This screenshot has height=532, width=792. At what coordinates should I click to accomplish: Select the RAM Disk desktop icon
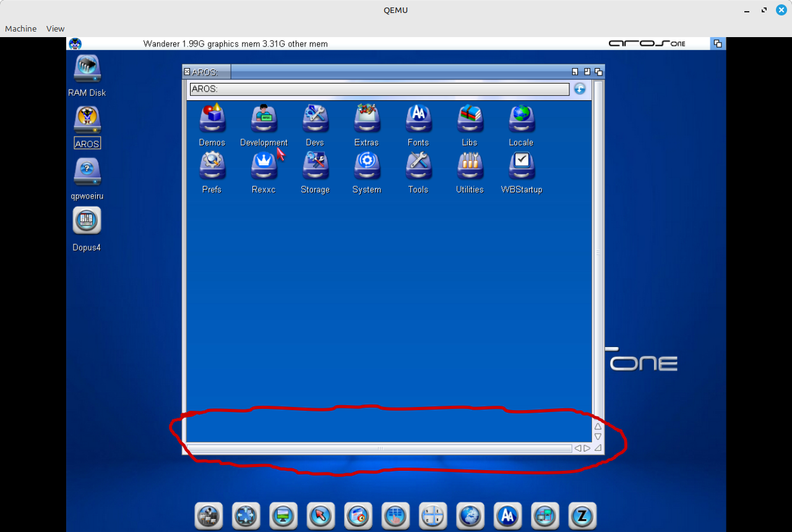click(x=87, y=69)
